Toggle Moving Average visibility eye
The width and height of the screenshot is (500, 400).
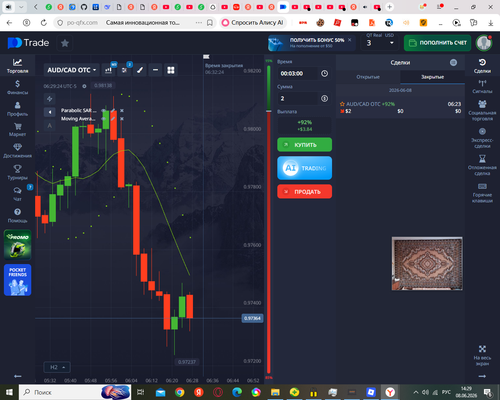[x=103, y=119]
